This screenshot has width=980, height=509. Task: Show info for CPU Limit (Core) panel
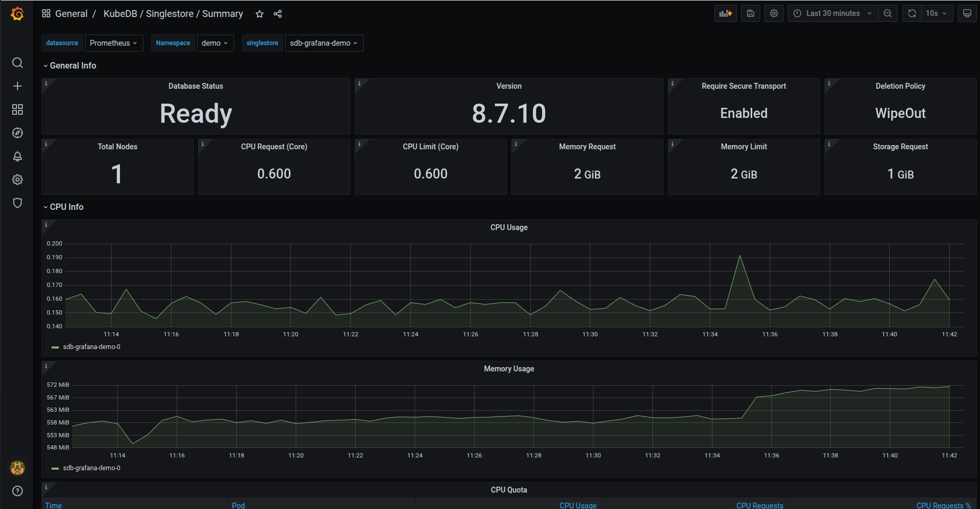click(359, 144)
